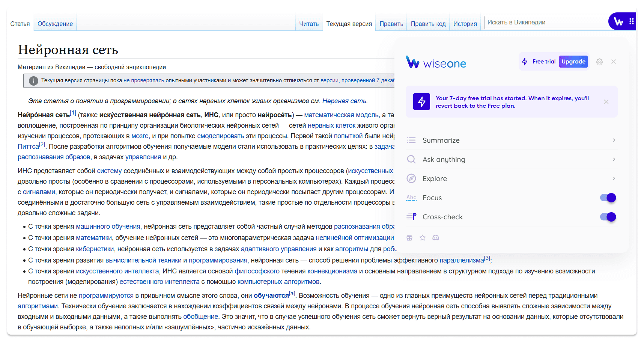Open the Ask anything option
The width and height of the screenshot is (644, 341).
[x=512, y=159]
